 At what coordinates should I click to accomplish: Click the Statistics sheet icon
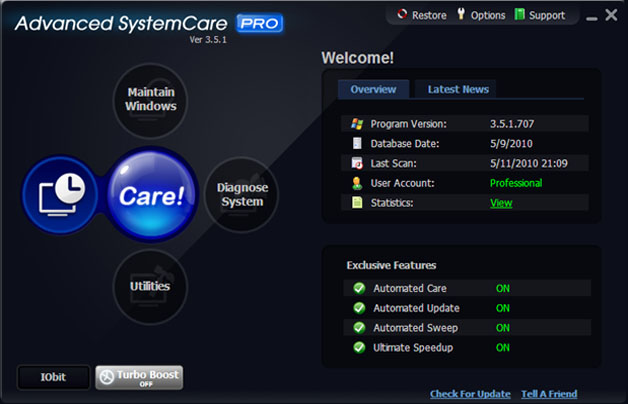(357, 203)
